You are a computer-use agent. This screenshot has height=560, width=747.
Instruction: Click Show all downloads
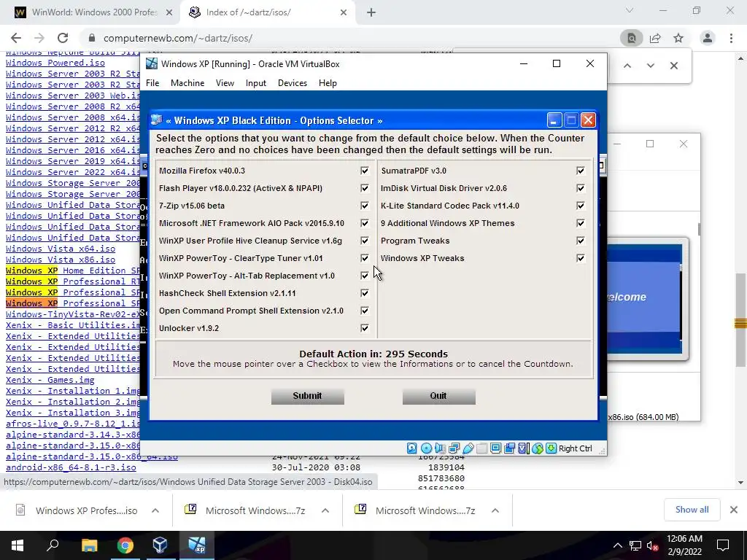(x=692, y=510)
